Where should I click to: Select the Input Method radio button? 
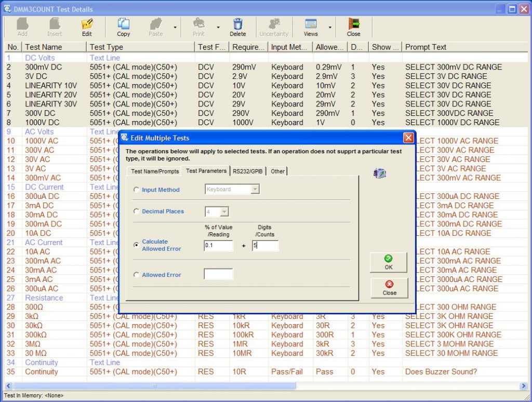point(137,190)
